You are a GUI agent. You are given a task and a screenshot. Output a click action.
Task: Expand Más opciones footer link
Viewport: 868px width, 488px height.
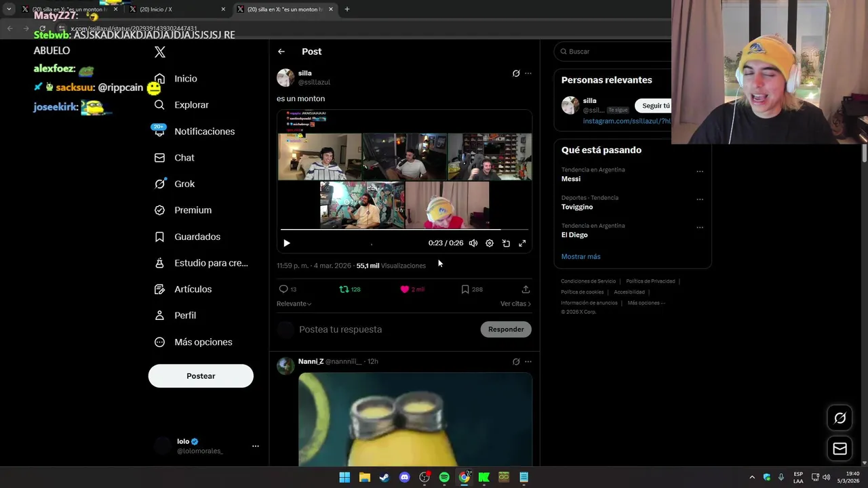click(x=646, y=303)
